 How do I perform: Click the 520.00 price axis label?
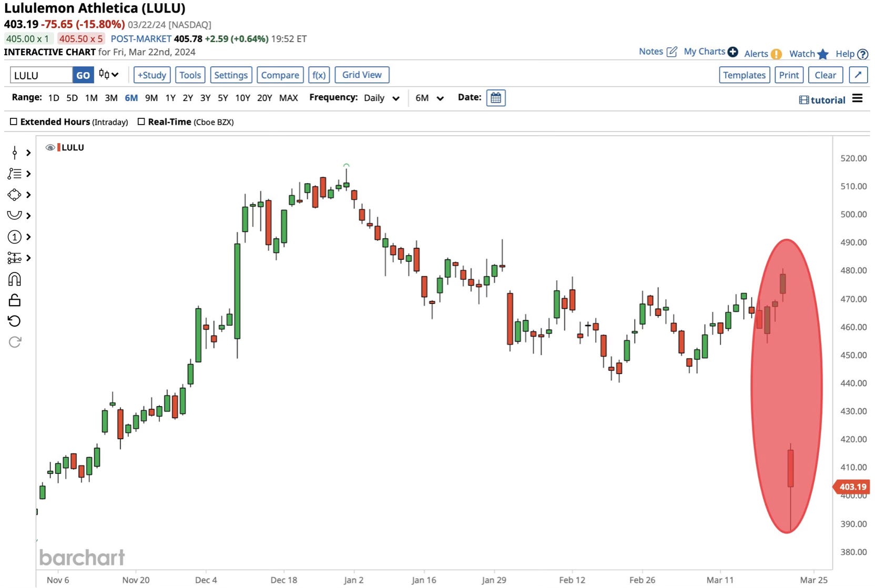(x=853, y=158)
